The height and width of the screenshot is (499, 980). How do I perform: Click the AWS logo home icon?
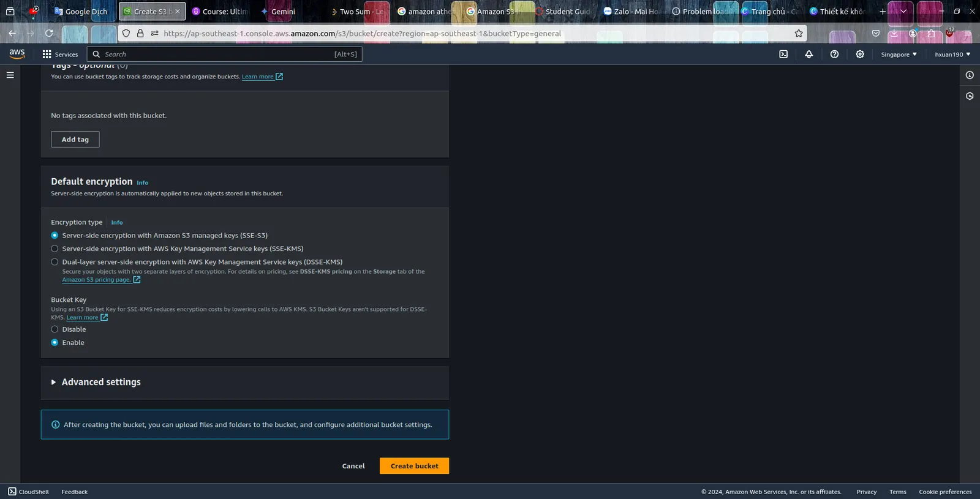point(17,54)
